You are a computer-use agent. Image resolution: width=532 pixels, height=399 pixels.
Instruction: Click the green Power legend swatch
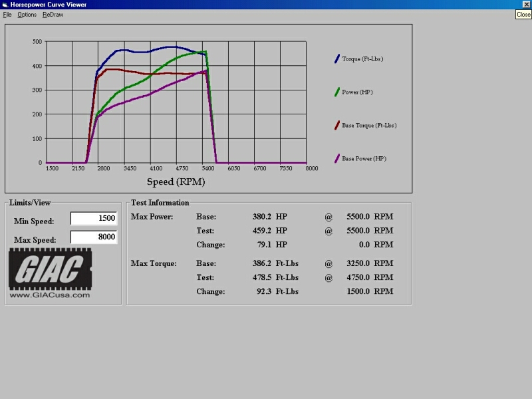(x=337, y=92)
